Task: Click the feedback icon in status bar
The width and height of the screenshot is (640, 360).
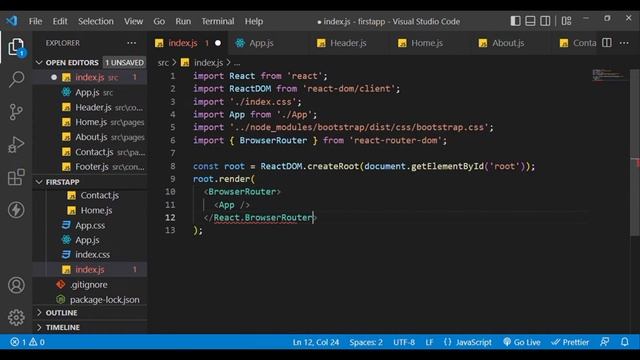Action: point(605,342)
